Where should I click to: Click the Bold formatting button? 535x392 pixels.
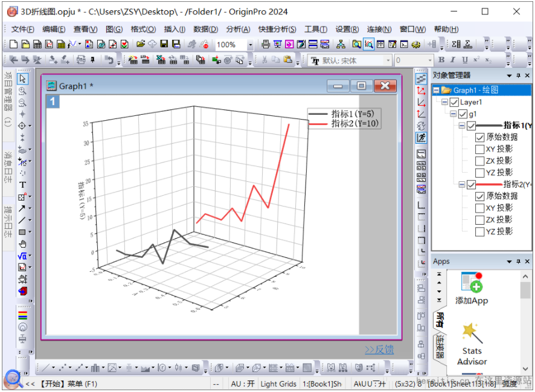[x=441, y=60]
